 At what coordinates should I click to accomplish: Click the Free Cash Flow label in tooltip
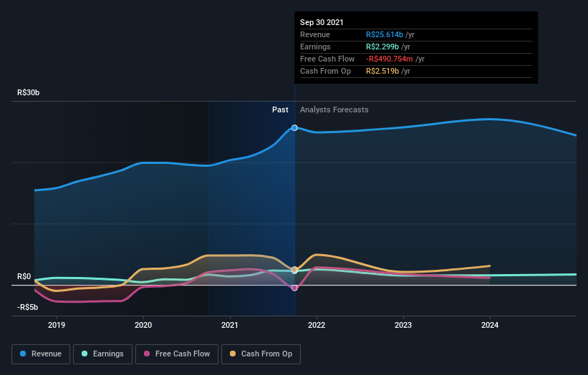tap(327, 59)
